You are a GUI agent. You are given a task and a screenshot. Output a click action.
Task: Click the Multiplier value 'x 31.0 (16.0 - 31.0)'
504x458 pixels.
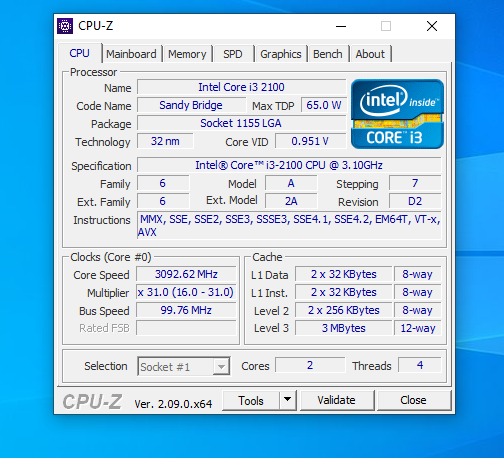[186, 292]
